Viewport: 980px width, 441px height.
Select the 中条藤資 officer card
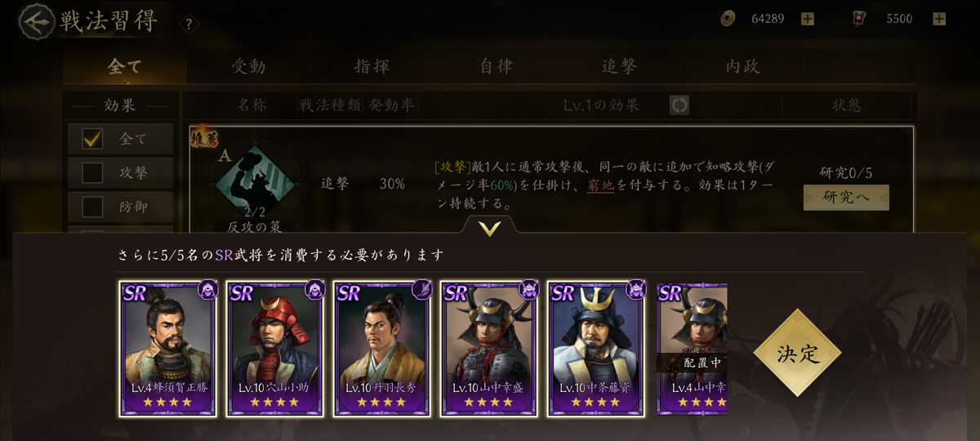coord(596,349)
